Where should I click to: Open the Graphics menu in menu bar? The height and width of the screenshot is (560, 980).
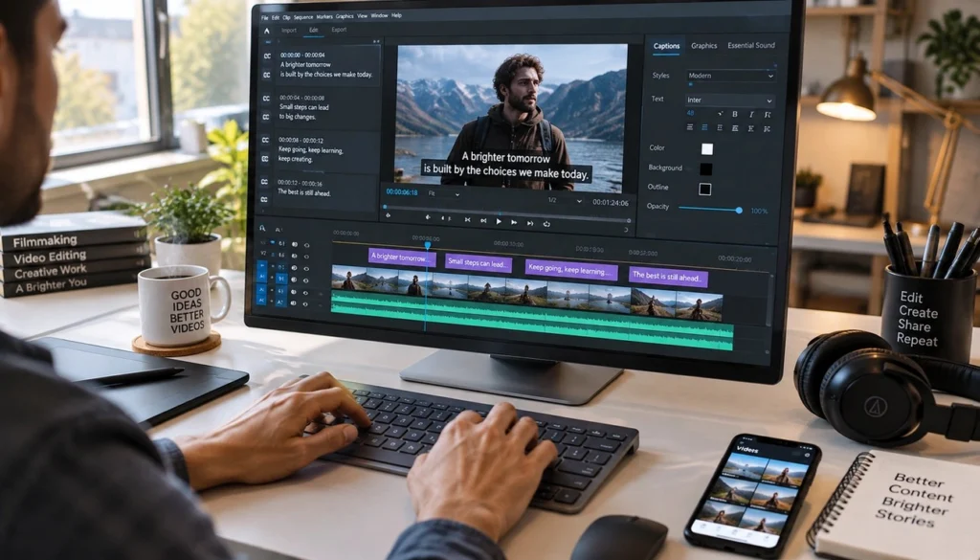click(345, 16)
